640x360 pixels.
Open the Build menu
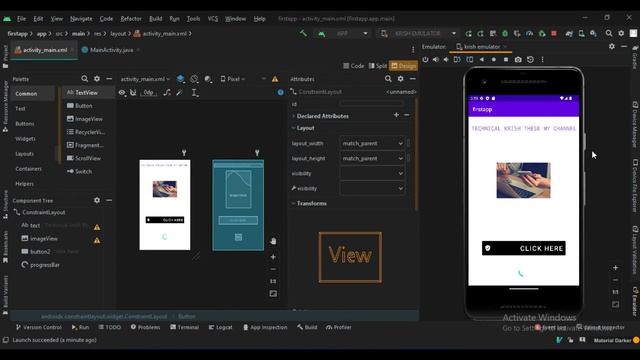pos(156,19)
